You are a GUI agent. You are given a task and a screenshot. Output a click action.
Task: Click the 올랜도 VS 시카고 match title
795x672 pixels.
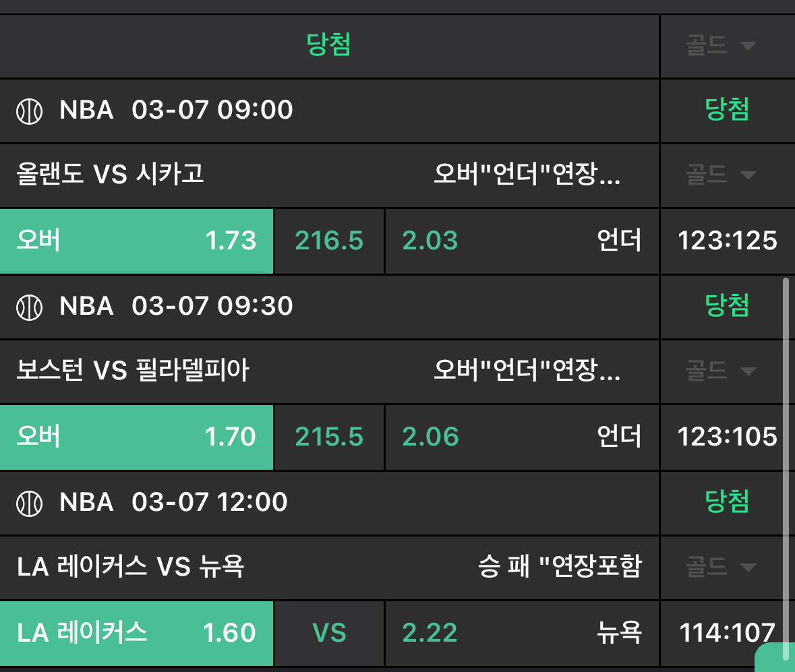coord(110,175)
